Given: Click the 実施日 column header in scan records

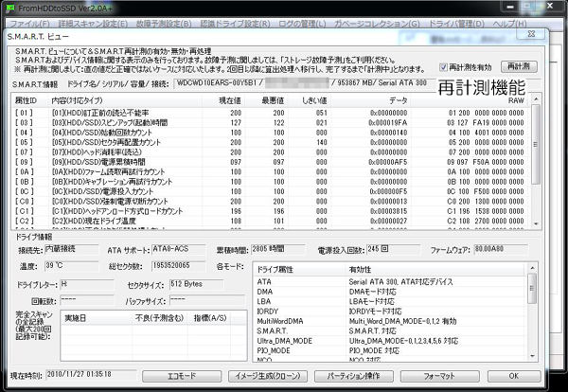Looking at the screenshot, I should (x=97, y=318).
